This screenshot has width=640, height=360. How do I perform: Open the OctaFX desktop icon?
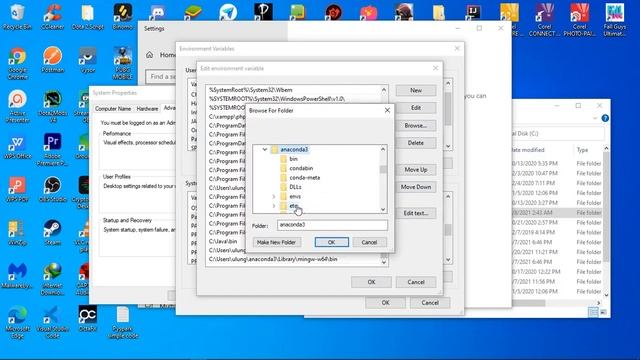pos(88,319)
